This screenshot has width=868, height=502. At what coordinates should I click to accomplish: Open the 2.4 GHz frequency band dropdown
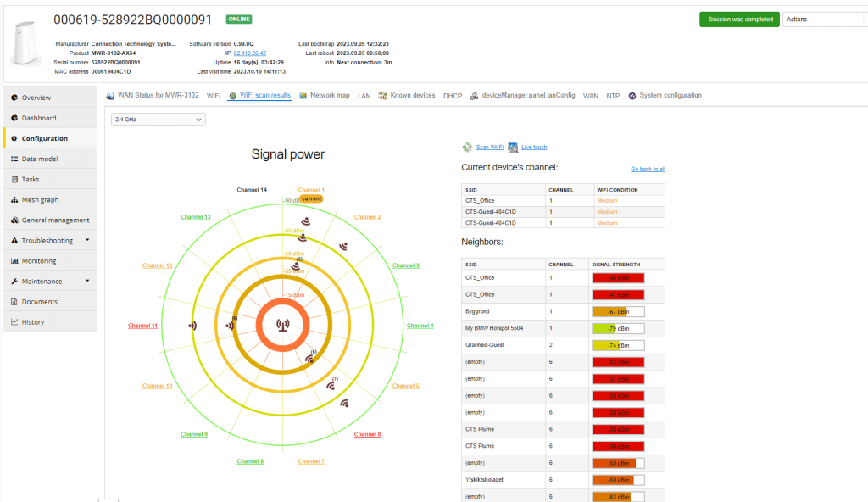(159, 120)
